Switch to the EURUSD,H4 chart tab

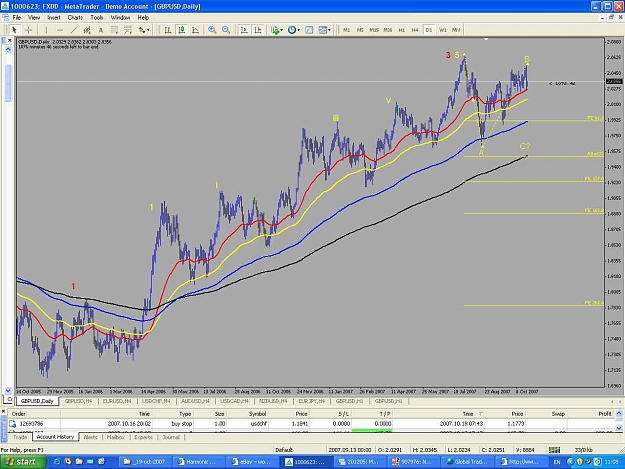[x=117, y=401]
